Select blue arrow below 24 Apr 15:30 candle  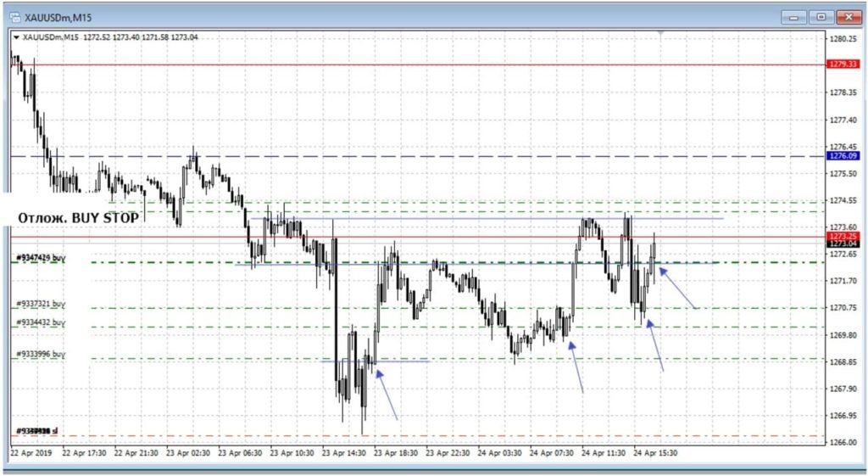[654, 345]
